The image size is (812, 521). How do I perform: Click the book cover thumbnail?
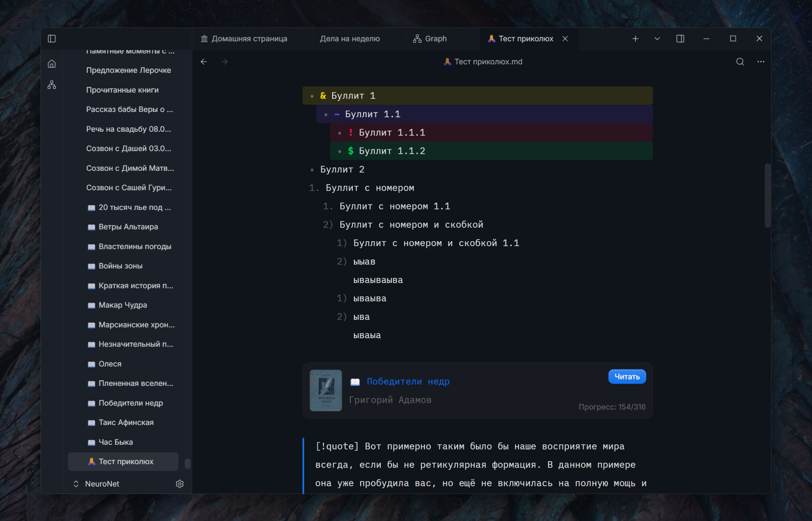pyautogui.click(x=326, y=390)
